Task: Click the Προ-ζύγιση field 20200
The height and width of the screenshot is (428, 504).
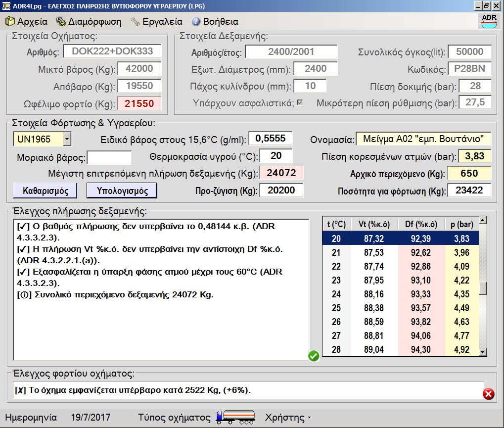Action: click(281, 190)
